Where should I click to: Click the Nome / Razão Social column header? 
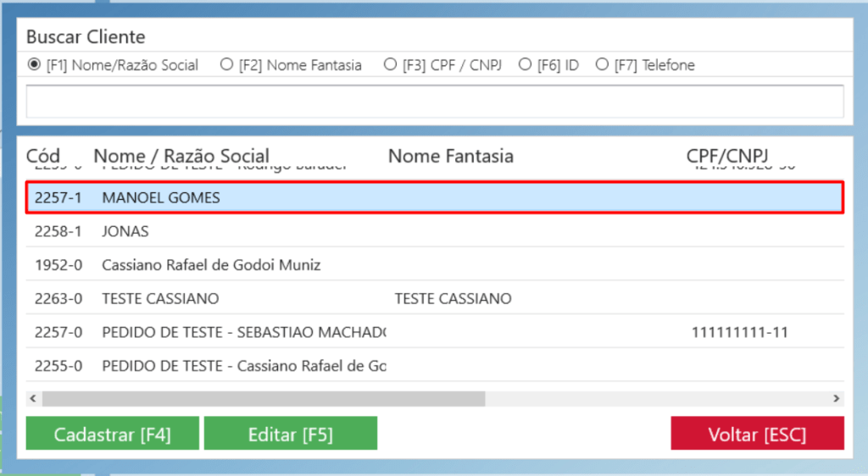tap(181, 156)
